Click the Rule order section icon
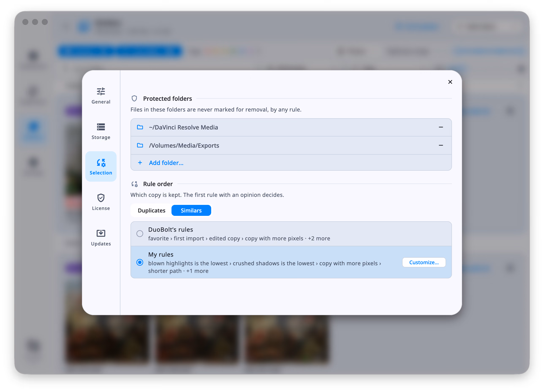The width and height of the screenshot is (544, 392). 135,184
